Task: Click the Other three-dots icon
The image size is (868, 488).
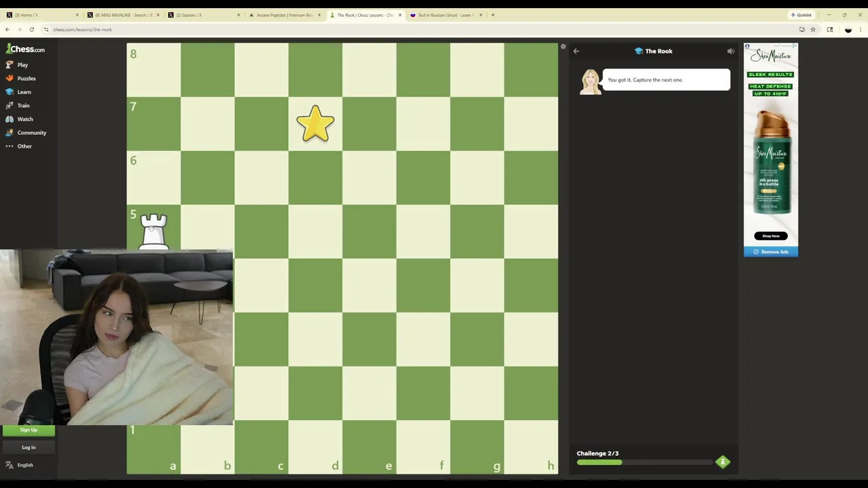Action: click(9, 146)
